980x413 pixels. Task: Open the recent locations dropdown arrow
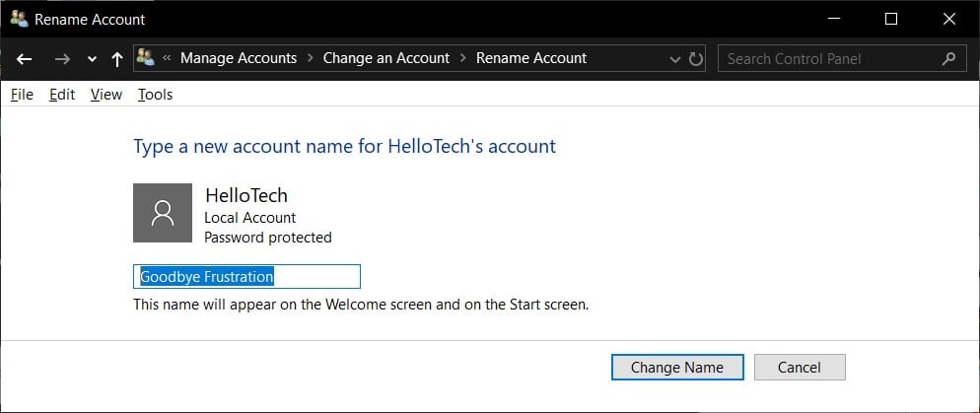[x=92, y=59]
